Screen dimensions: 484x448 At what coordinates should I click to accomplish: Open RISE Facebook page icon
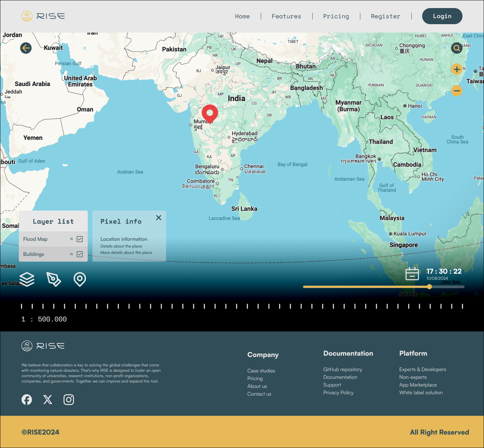click(27, 400)
